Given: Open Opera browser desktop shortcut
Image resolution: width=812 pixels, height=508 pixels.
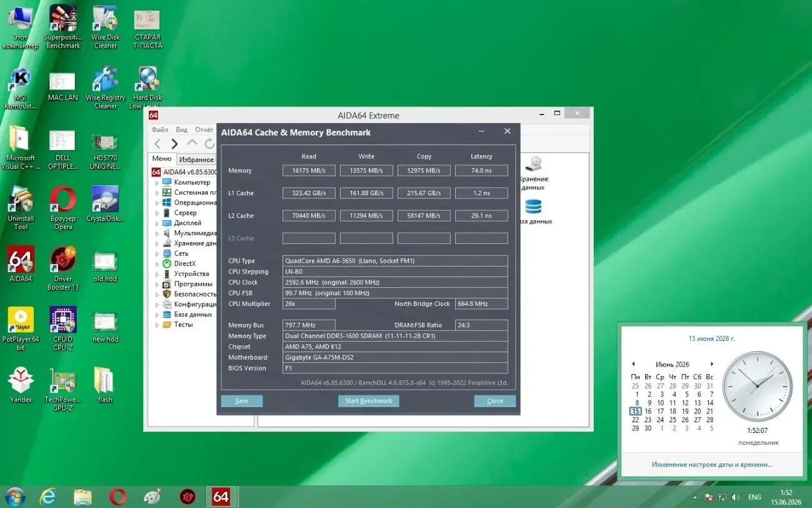Looking at the screenshot, I should point(63,209).
